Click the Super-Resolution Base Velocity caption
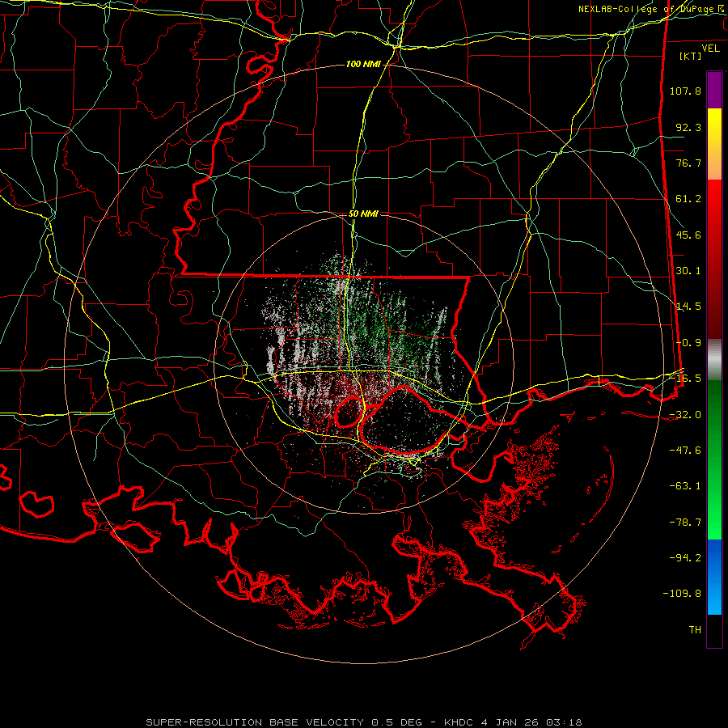Screen dimensions: 728x728 [363, 722]
